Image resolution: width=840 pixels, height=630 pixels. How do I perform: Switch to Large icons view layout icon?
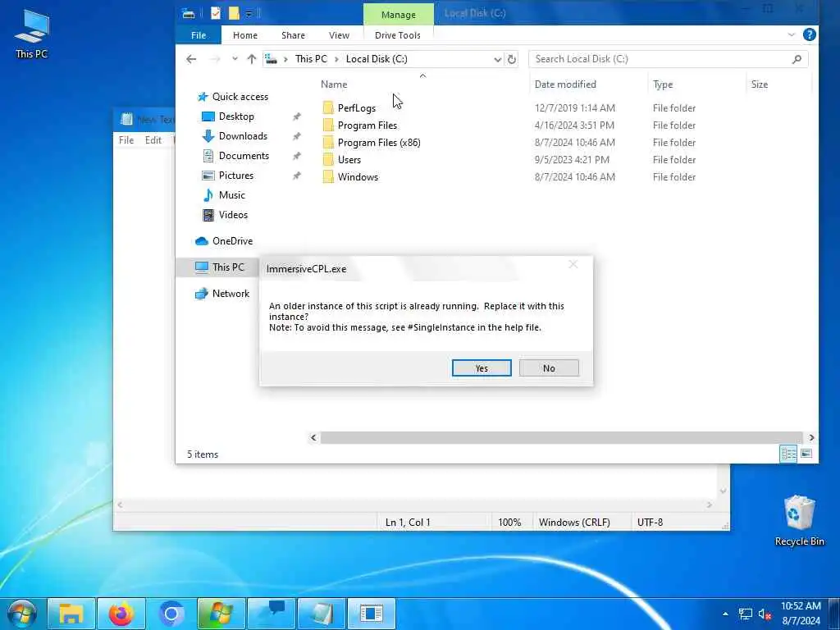pyautogui.click(x=806, y=454)
